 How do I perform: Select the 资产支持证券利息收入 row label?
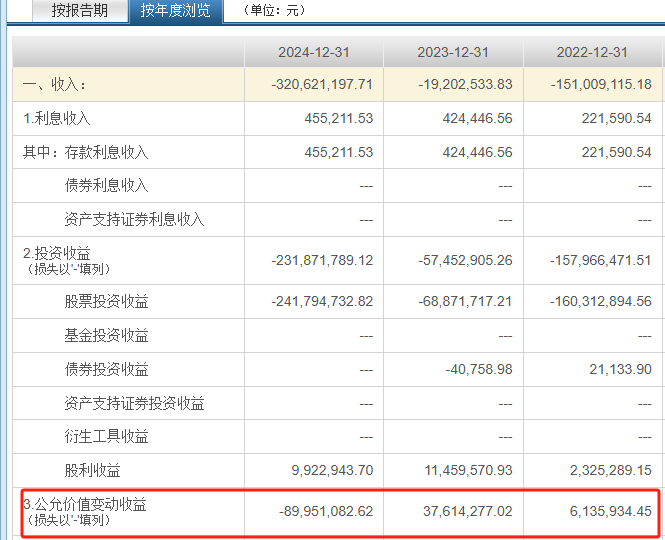point(134,220)
